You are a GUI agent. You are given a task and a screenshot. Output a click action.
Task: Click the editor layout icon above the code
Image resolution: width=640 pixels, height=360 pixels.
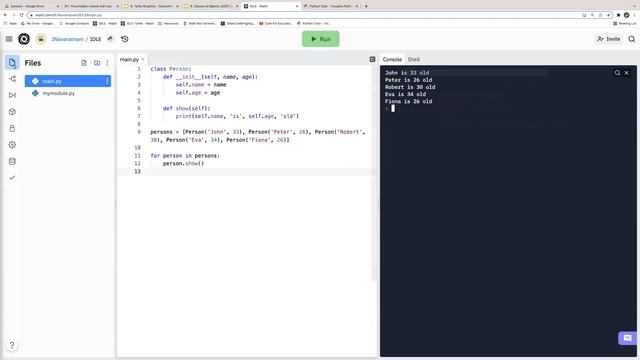(x=372, y=59)
